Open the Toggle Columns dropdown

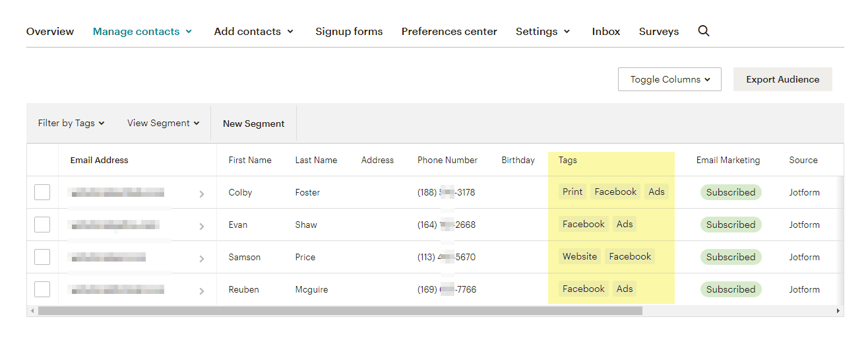pos(669,79)
